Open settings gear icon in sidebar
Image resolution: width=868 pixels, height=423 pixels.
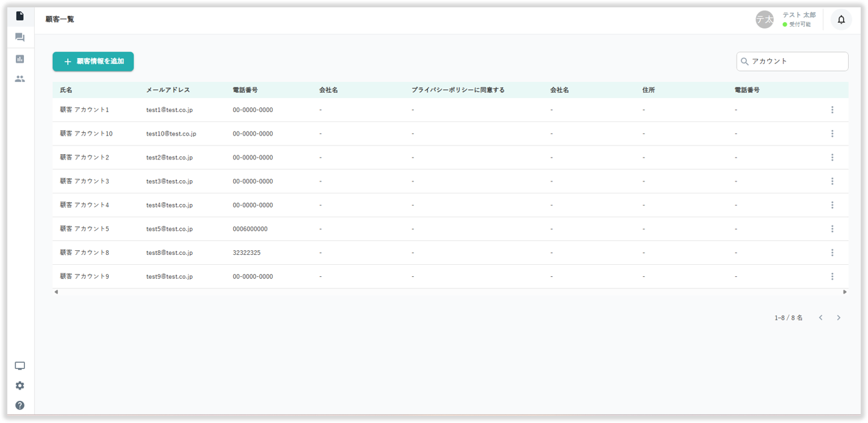coord(20,386)
